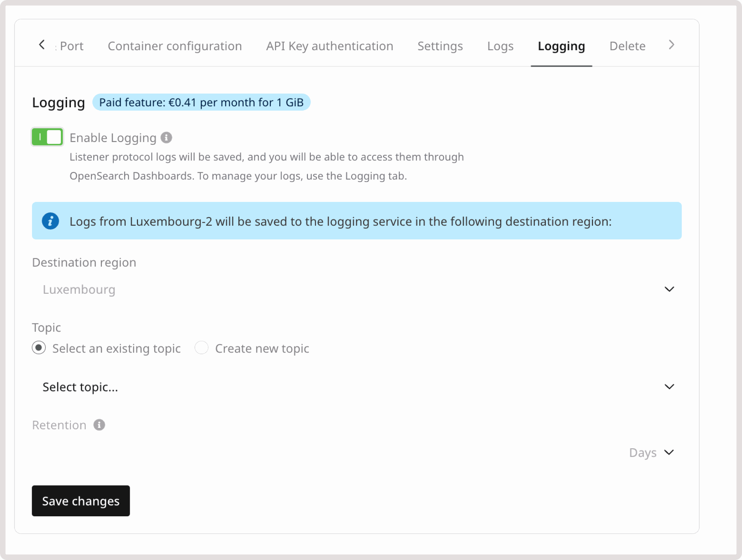Click the Save changes button
Image resolution: width=742 pixels, height=560 pixels.
[x=81, y=501]
